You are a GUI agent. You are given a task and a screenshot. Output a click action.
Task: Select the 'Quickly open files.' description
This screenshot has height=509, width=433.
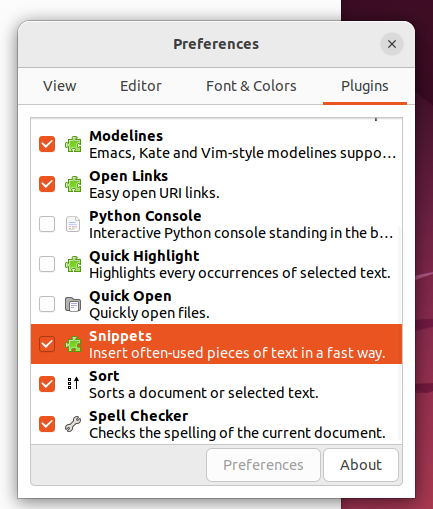pos(149,313)
